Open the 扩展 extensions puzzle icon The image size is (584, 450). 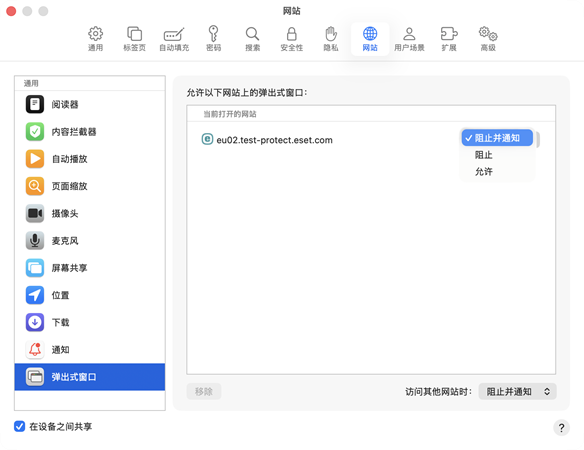tap(449, 34)
